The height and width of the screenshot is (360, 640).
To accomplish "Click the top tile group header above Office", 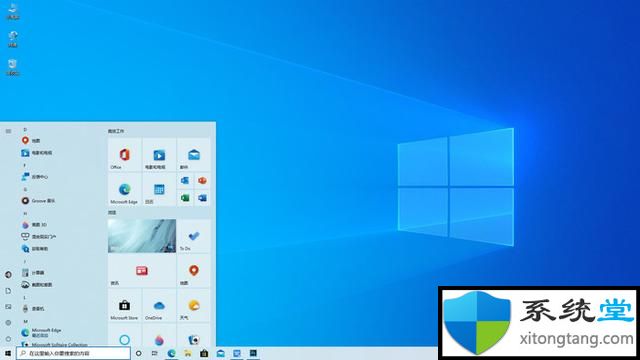I will pos(116,131).
